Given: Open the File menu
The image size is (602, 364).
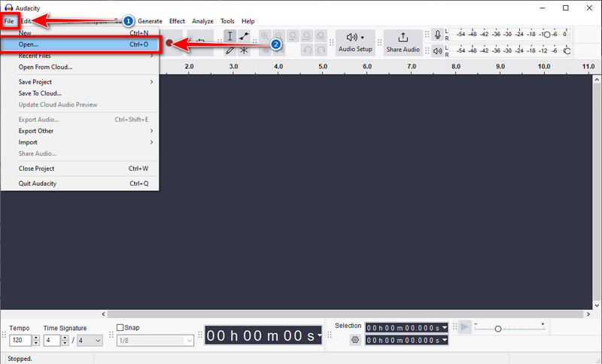Looking at the screenshot, I should (x=9, y=21).
